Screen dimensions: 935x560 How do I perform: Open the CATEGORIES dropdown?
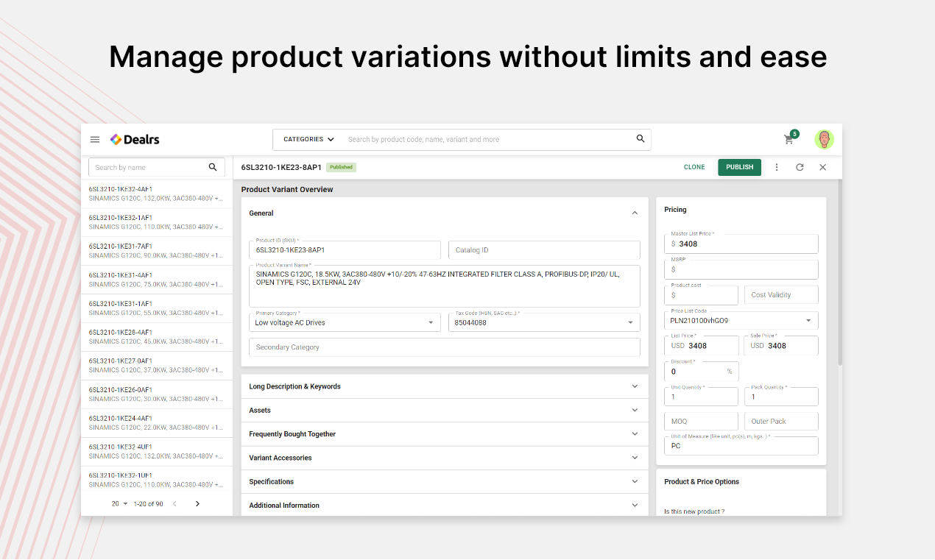pos(309,139)
